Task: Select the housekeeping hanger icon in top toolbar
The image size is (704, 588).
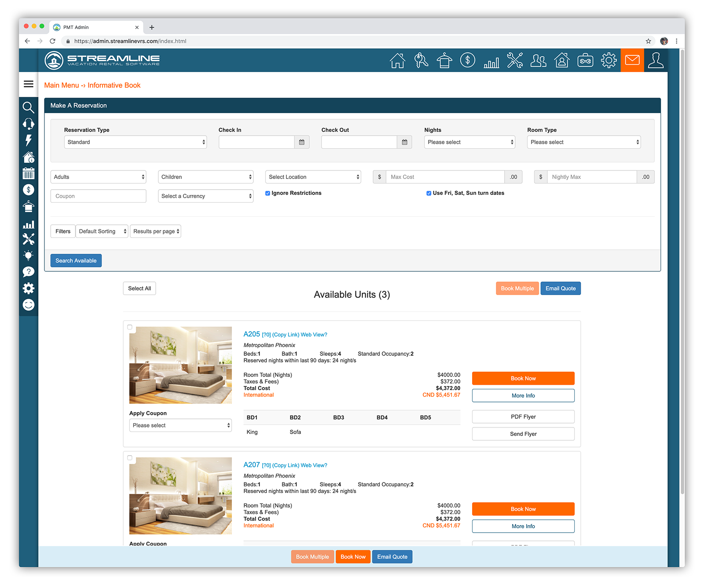Action: click(444, 60)
